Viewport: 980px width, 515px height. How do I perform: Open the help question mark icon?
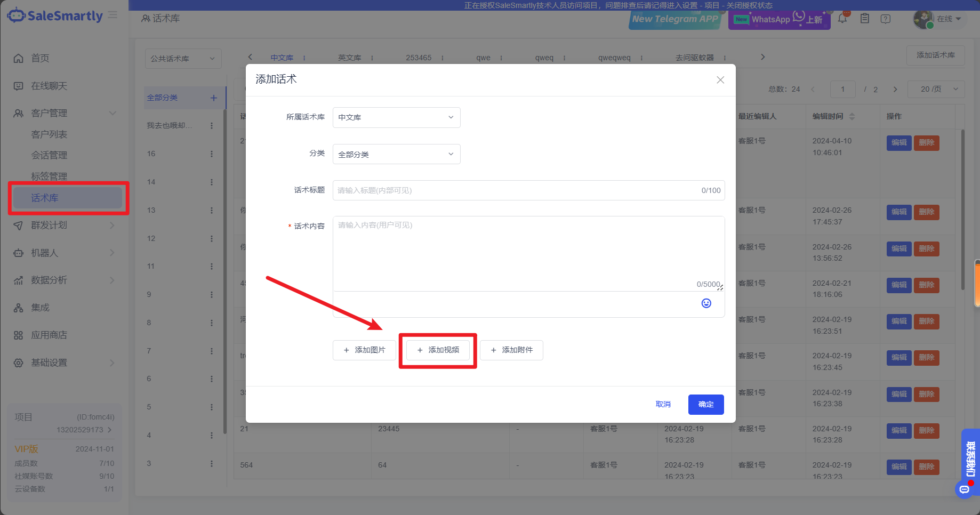(x=886, y=19)
